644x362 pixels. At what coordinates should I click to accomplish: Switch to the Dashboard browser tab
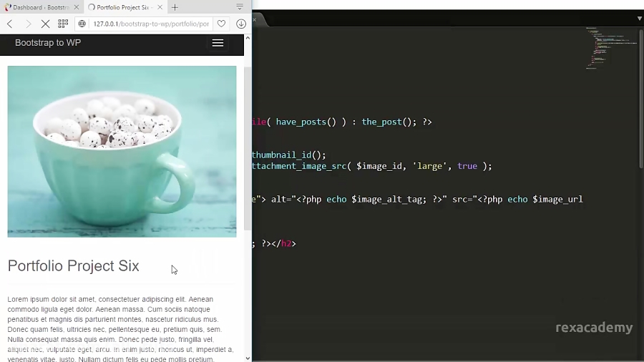(39, 7)
